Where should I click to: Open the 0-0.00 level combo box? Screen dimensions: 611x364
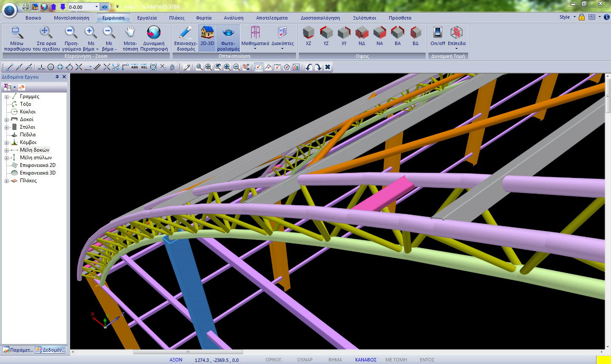pos(83,7)
